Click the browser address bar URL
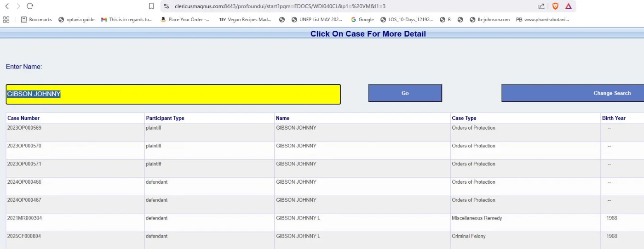Image resolution: width=644 pixels, height=249 pixels. click(x=280, y=6)
